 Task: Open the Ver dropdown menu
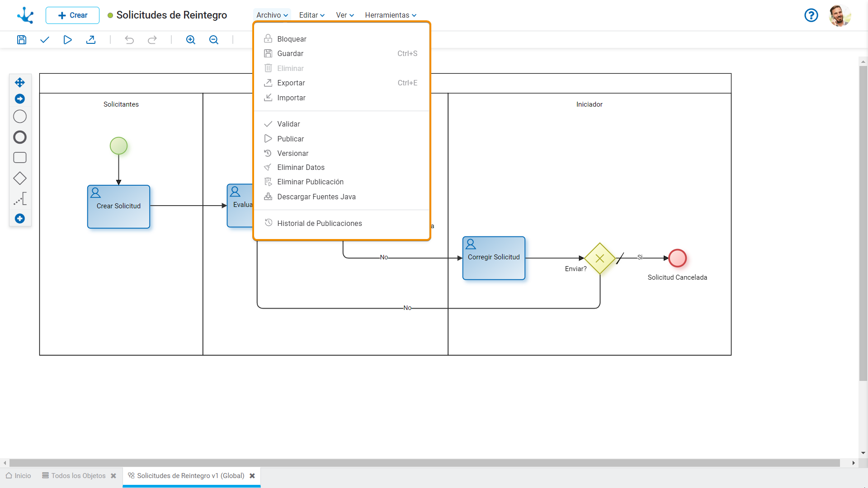pyautogui.click(x=345, y=15)
